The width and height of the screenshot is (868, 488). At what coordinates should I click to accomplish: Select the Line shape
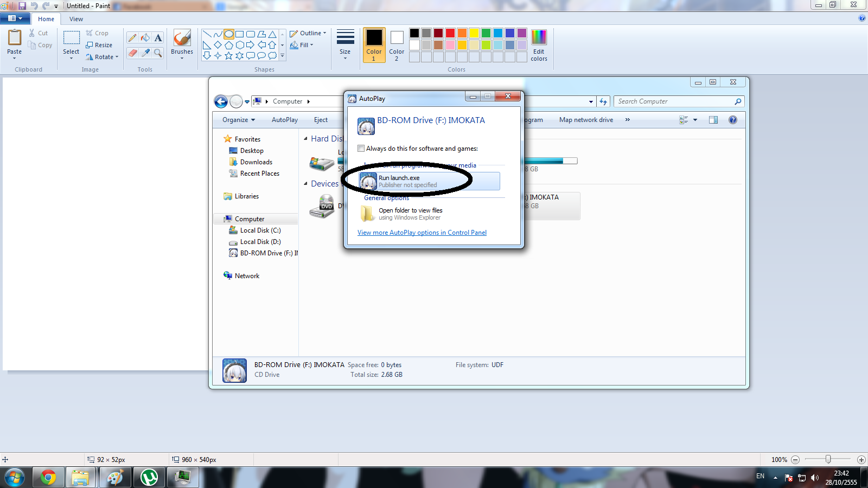(x=207, y=34)
